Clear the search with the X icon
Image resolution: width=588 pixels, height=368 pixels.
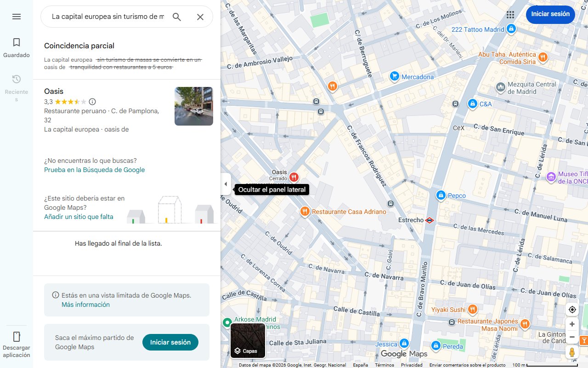click(x=200, y=17)
